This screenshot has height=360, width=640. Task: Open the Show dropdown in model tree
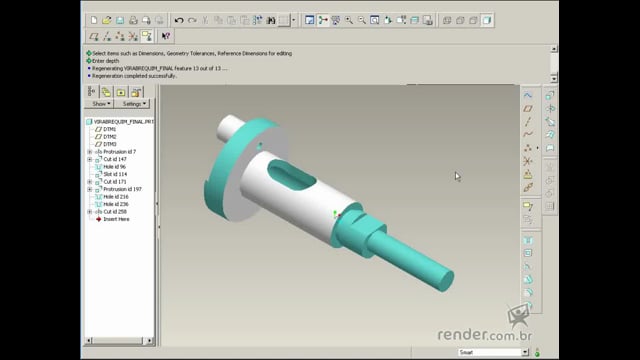tap(100, 104)
